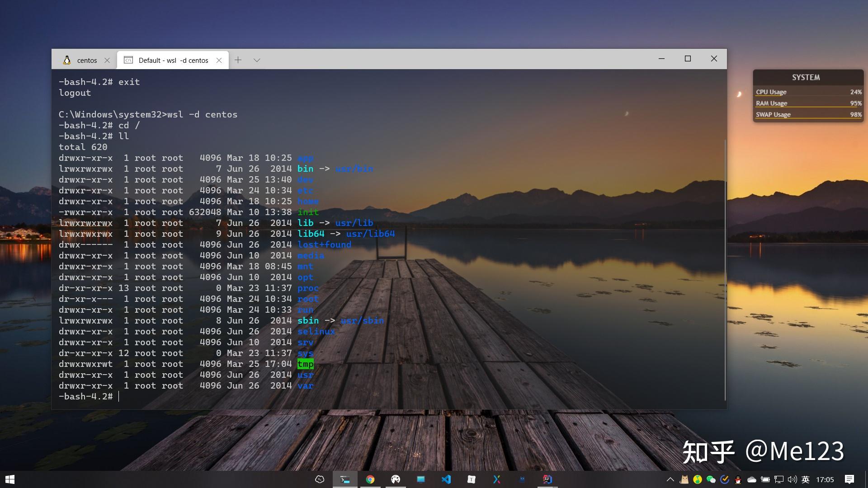
Task: Click the command prompt icon on the Default tab
Action: point(128,60)
